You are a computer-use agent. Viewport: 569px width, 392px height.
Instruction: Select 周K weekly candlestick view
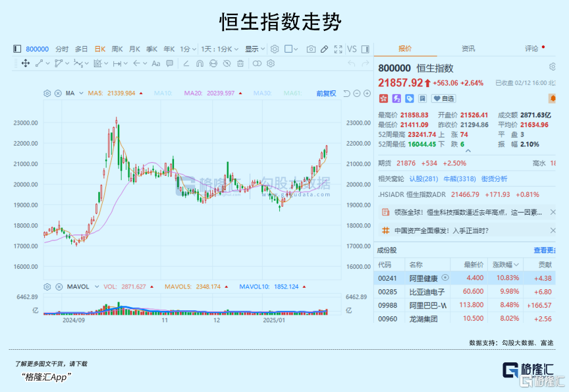tap(117, 49)
